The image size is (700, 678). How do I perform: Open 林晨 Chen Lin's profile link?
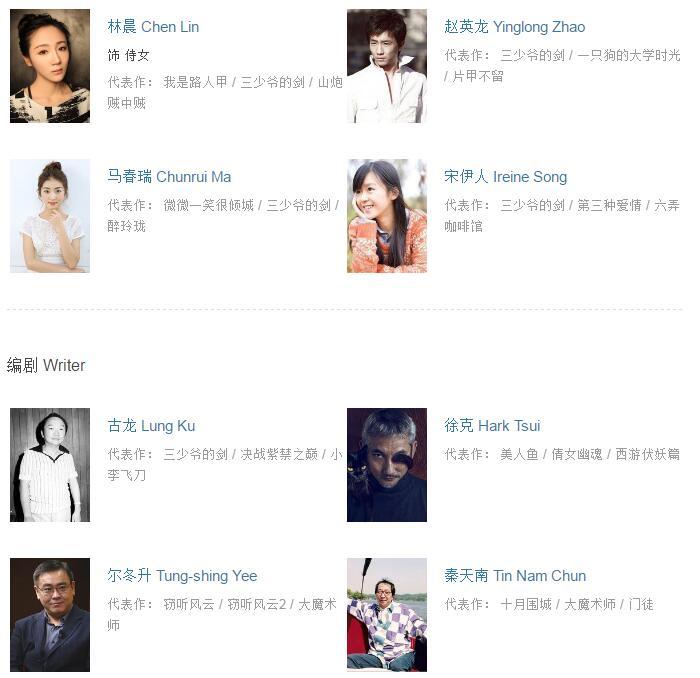(153, 27)
